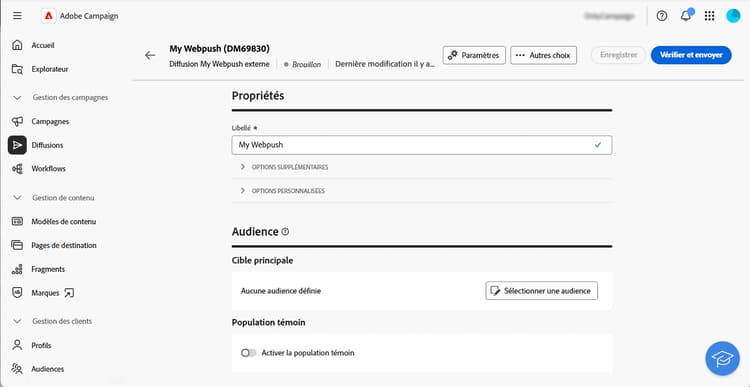Click Vérifier et envoyer button
This screenshot has height=387, width=750.
pyautogui.click(x=691, y=55)
